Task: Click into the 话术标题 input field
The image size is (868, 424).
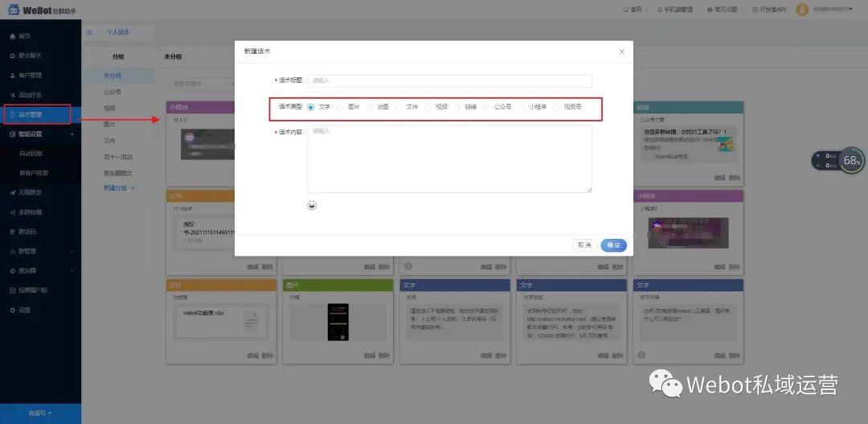Action: [x=449, y=81]
